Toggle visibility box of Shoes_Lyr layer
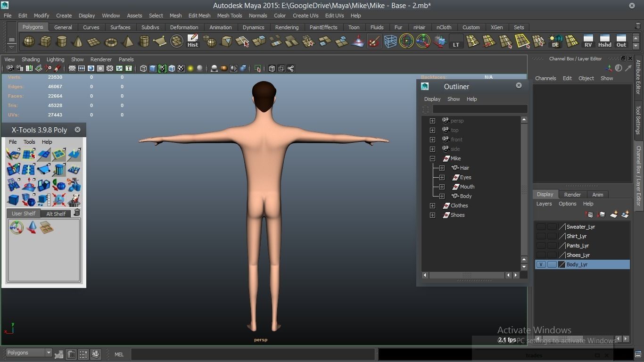Image resolution: width=644 pixels, height=362 pixels. [541, 255]
